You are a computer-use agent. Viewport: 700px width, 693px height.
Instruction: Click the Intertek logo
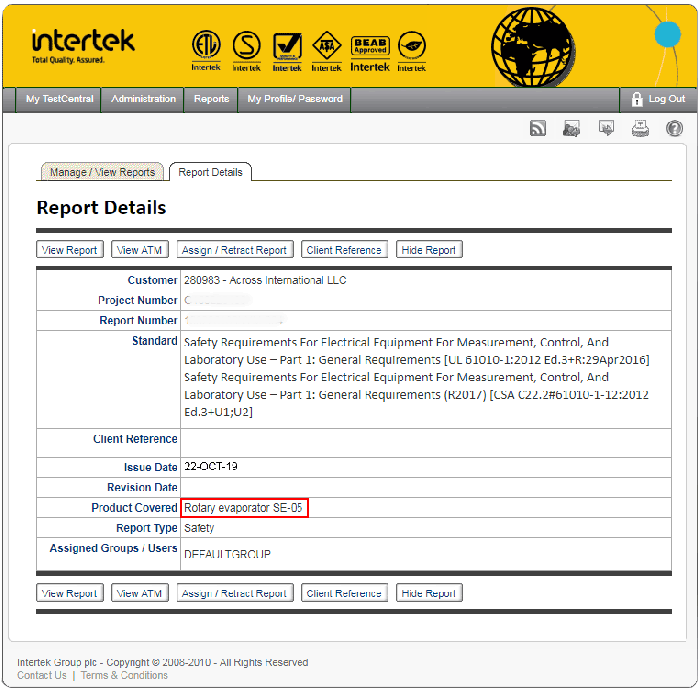pos(82,45)
